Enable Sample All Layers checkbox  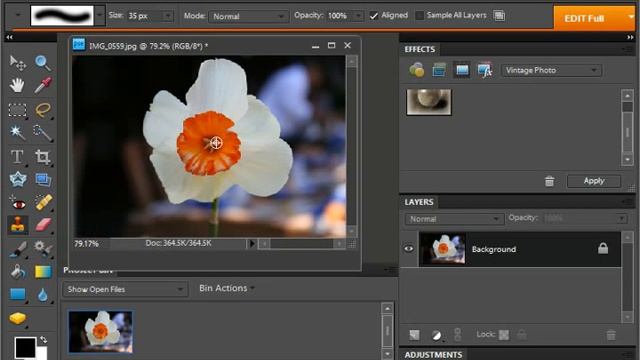pos(419,16)
